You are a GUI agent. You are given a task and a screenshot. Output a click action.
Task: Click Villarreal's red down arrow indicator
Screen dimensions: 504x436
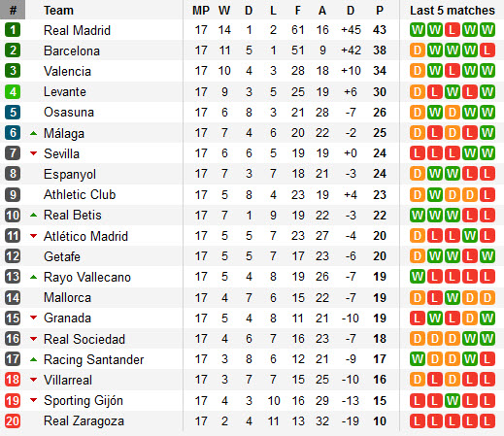[33, 380]
